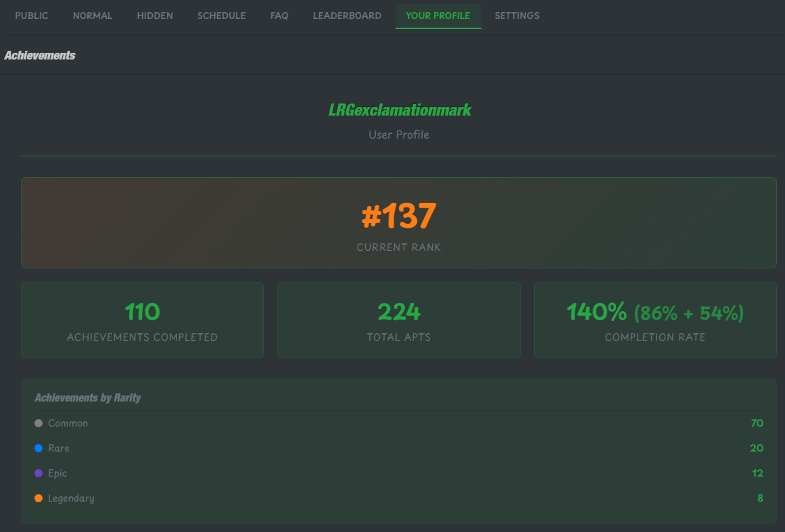Click the blue Rare rarity dot

[39, 448]
